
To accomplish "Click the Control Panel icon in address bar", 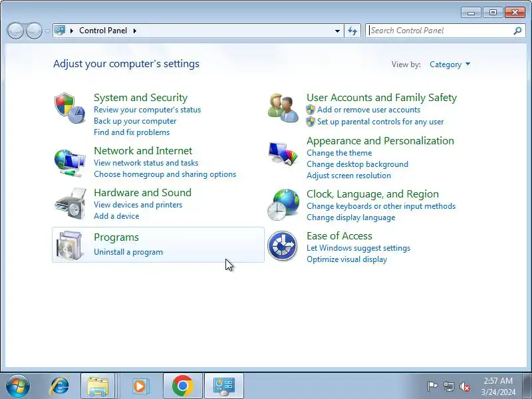I will tap(60, 31).
